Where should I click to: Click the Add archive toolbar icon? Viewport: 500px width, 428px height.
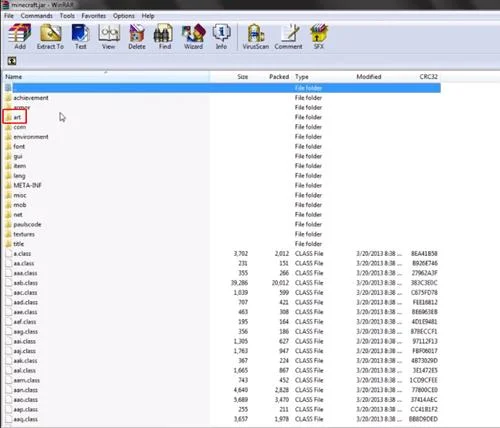pos(20,37)
